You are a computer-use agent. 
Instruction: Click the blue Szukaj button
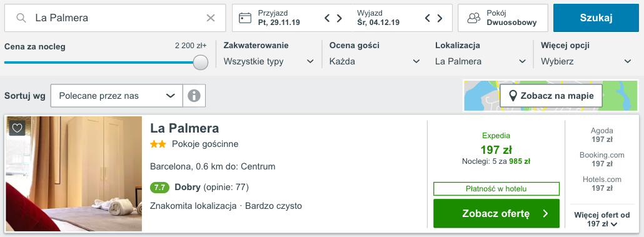tap(596, 18)
